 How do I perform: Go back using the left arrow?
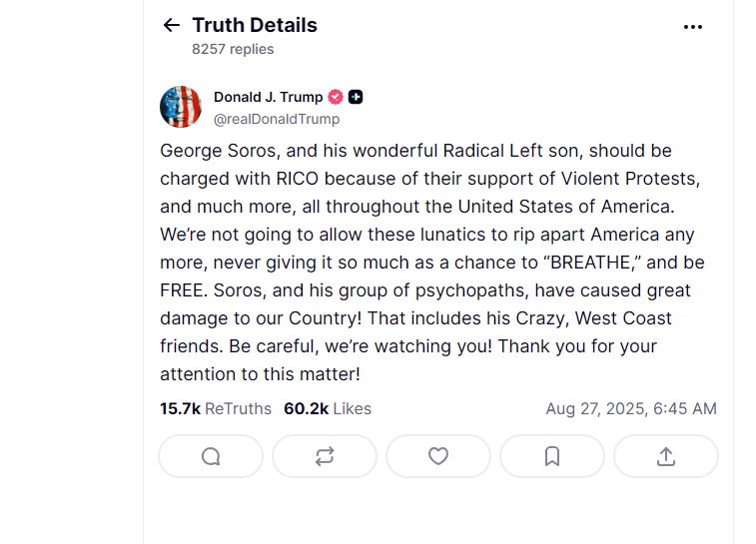tap(172, 26)
